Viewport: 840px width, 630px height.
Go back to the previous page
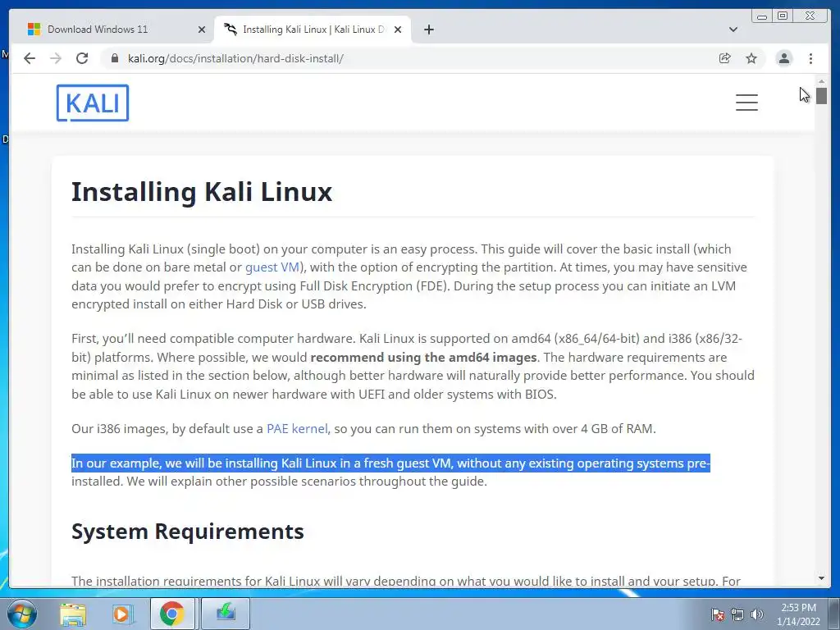(30, 58)
